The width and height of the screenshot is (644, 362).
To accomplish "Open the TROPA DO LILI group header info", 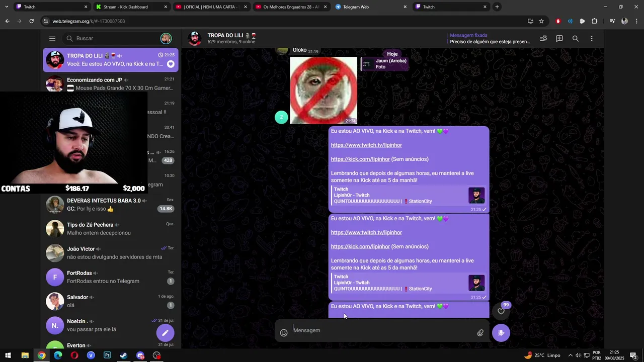I will pos(231,38).
